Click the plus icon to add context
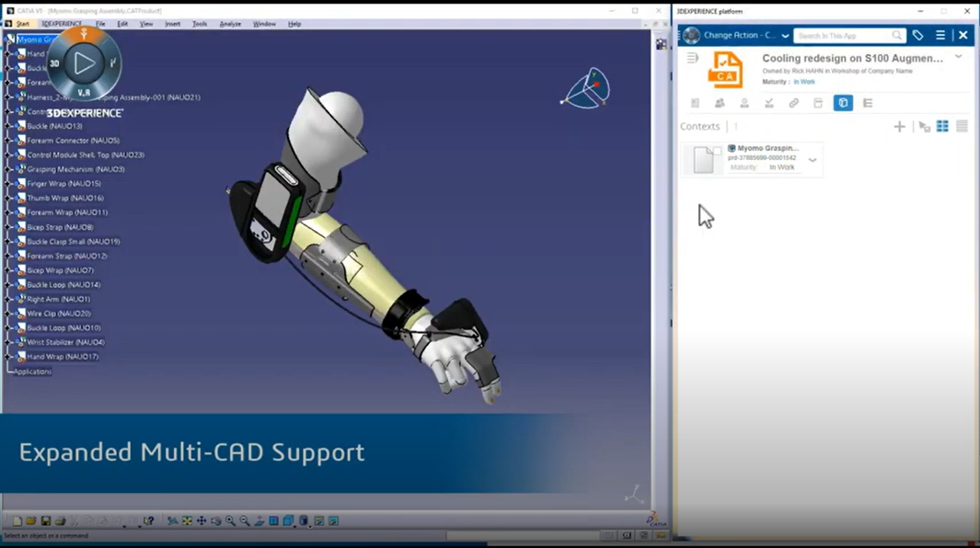Image resolution: width=980 pixels, height=548 pixels. (x=899, y=127)
